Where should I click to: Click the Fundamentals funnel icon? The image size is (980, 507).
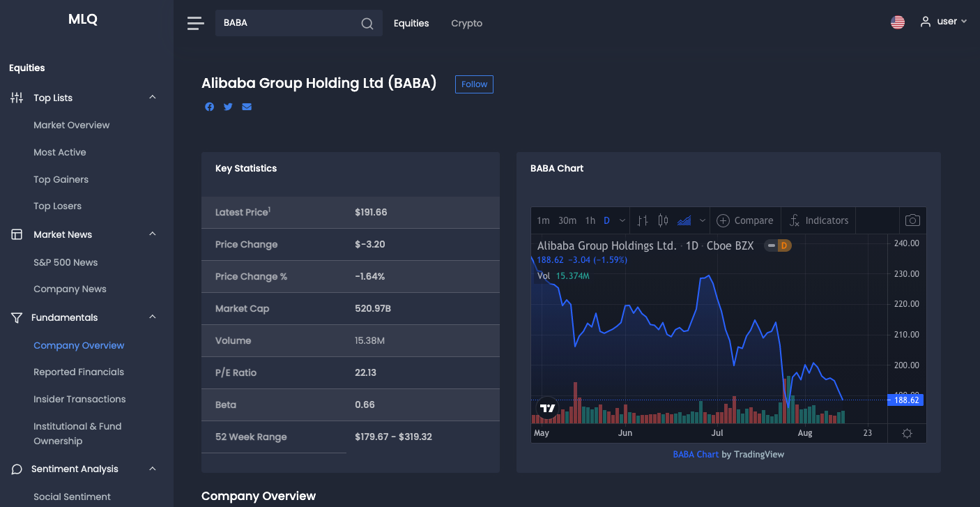pos(17,317)
